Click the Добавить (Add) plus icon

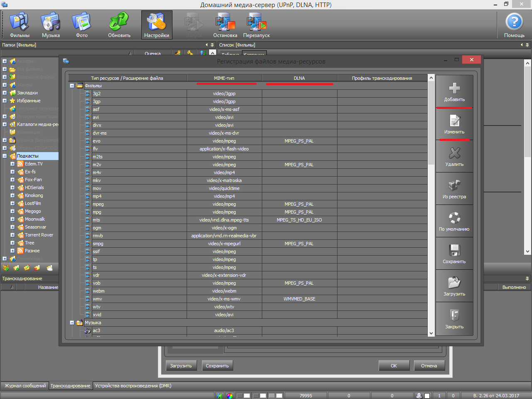(x=454, y=88)
